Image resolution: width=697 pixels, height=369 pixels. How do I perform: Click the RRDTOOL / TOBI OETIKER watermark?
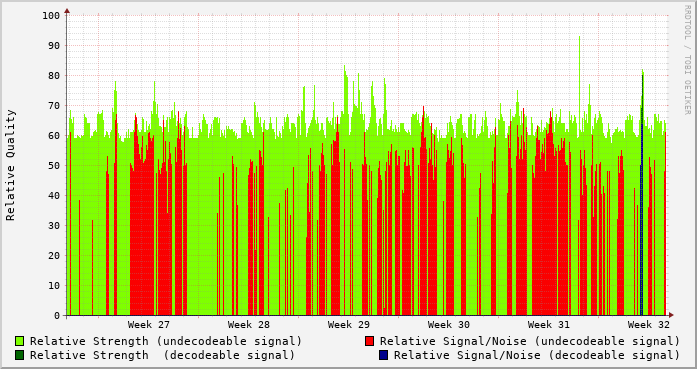tap(687, 60)
